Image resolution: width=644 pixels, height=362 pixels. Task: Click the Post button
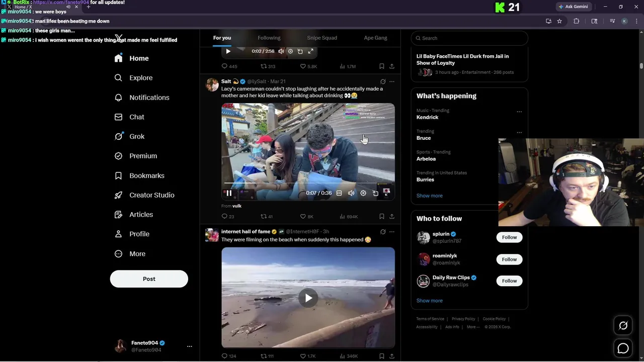point(149,279)
